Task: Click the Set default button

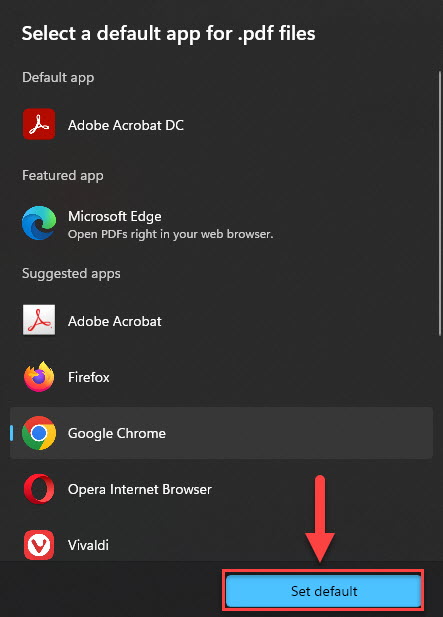Action: tap(323, 591)
